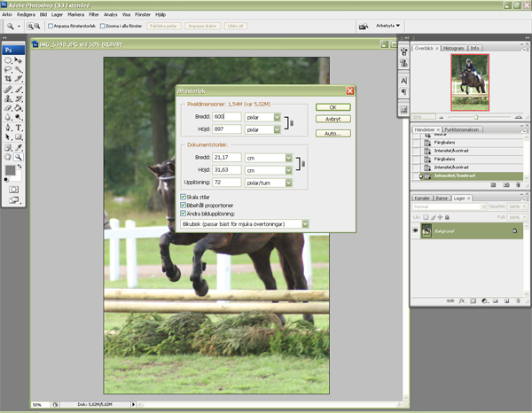Viewport: 532px width, 413px height.
Task: Hide the Bakgrund layer with eye icon
Action: [x=415, y=230]
